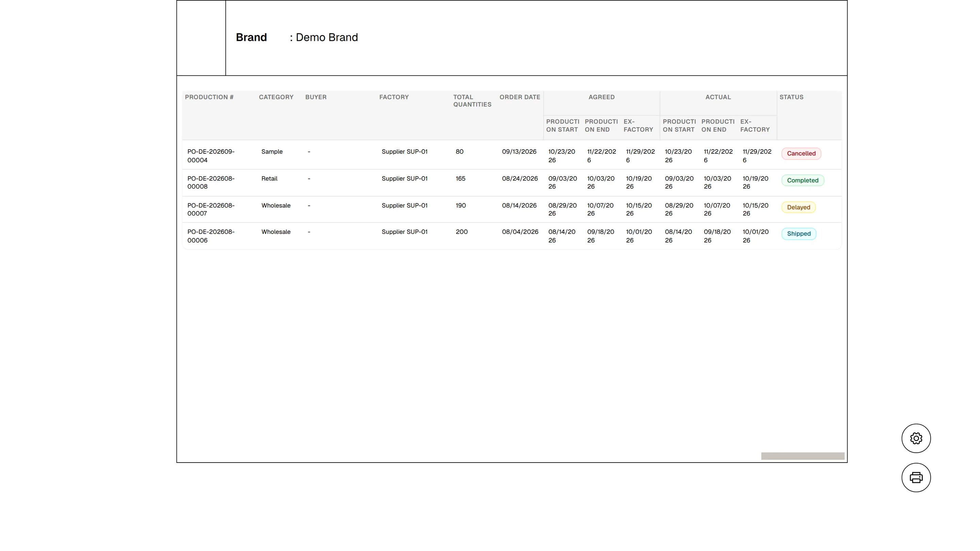Open the settings gear button
980x551 pixels.
tap(916, 438)
